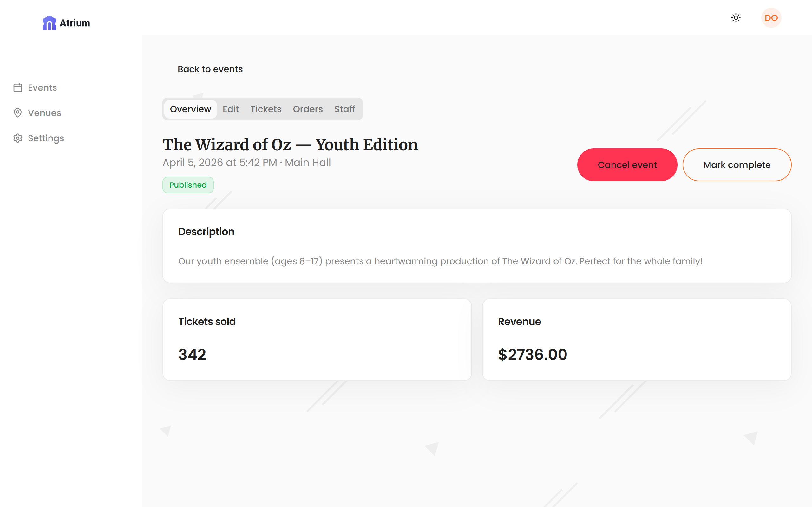Image resolution: width=812 pixels, height=507 pixels.
Task: Click the Tickets sold card
Action: tap(317, 339)
